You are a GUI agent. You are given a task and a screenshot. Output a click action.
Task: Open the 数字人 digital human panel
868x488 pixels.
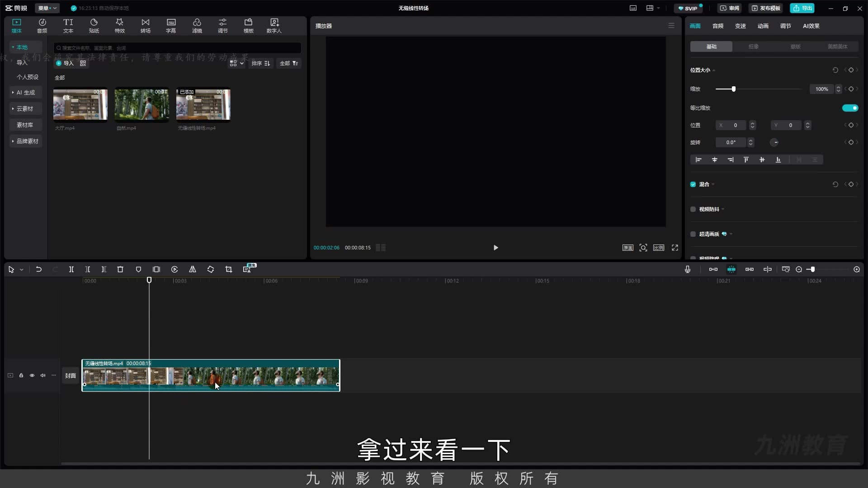point(274,26)
